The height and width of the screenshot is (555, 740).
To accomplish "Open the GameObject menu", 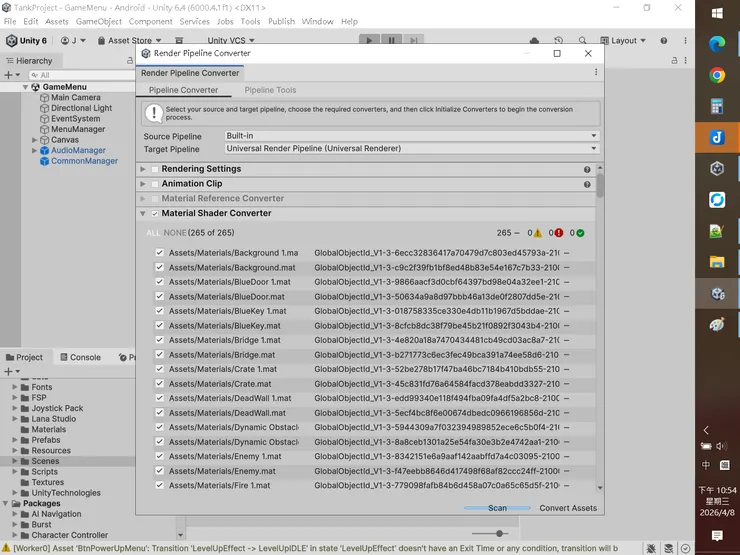I will 99,21.
